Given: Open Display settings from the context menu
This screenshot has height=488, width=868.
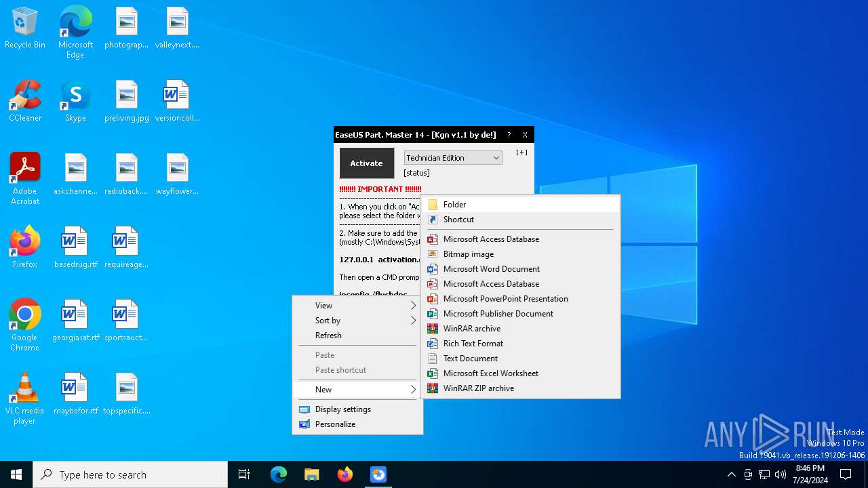Looking at the screenshot, I should coord(357,409).
